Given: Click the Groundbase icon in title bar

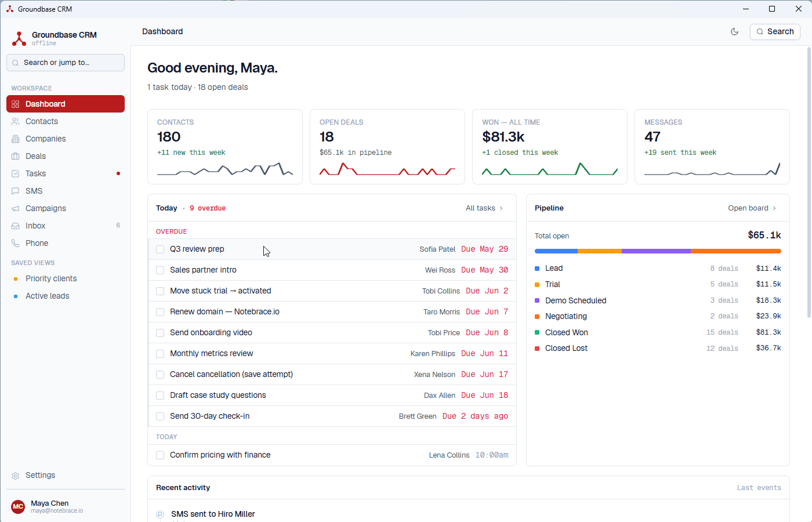Looking at the screenshot, I should click(10, 9).
